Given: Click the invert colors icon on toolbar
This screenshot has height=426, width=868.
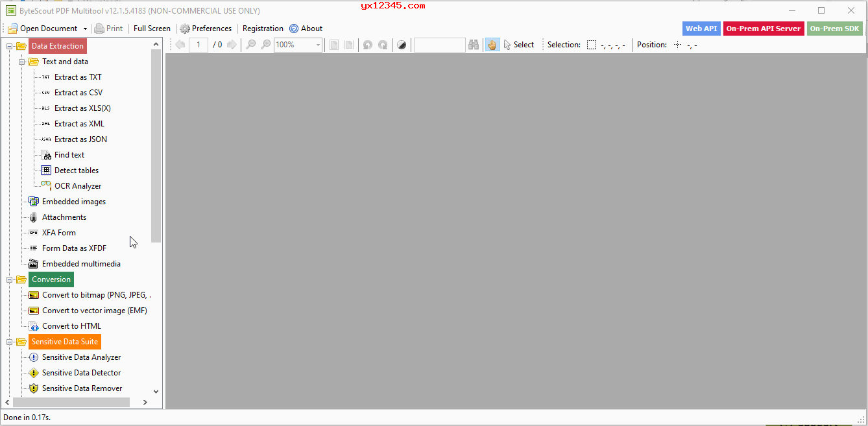Looking at the screenshot, I should click(402, 44).
